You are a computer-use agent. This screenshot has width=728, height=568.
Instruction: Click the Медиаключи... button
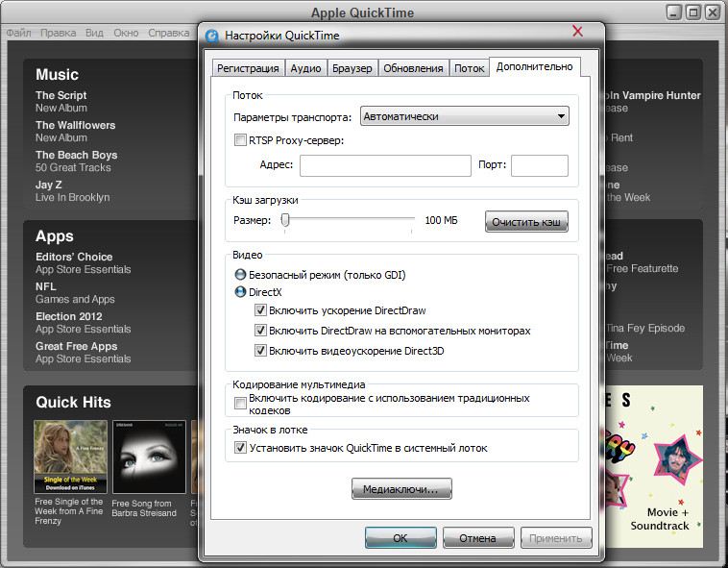(x=401, y=490)
